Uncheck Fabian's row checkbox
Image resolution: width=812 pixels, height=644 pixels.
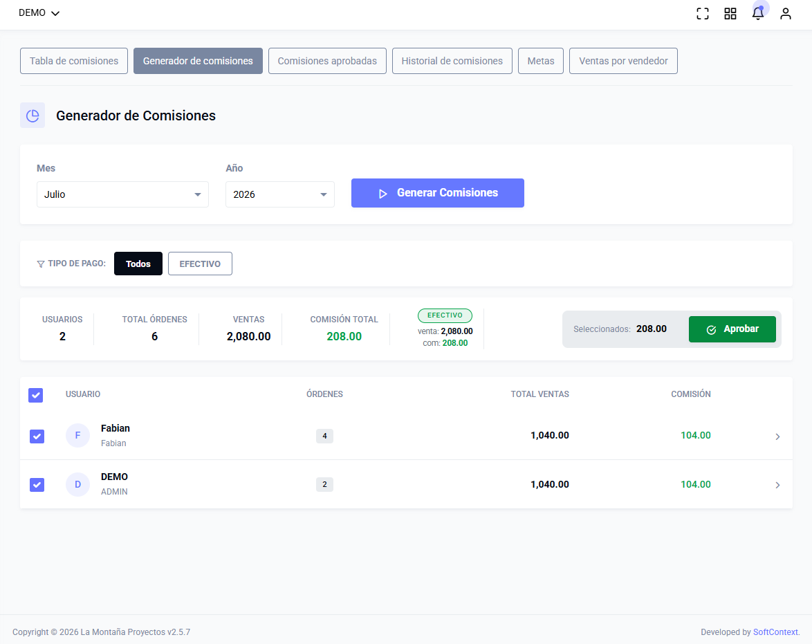37,436
